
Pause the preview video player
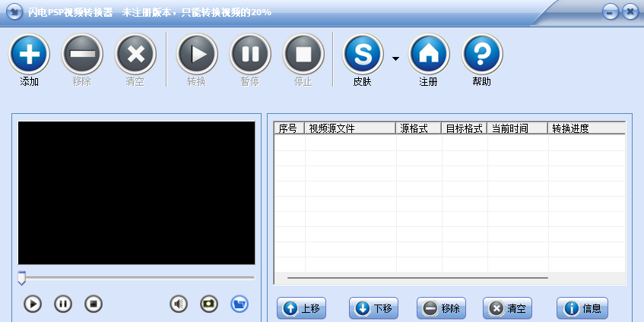tap(63, 304)
